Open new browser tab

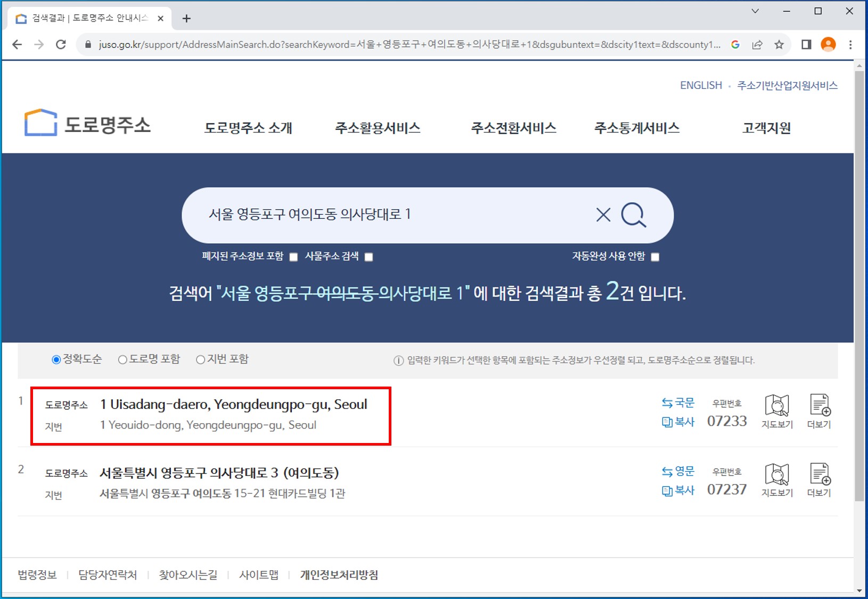(x=186, y=19)
